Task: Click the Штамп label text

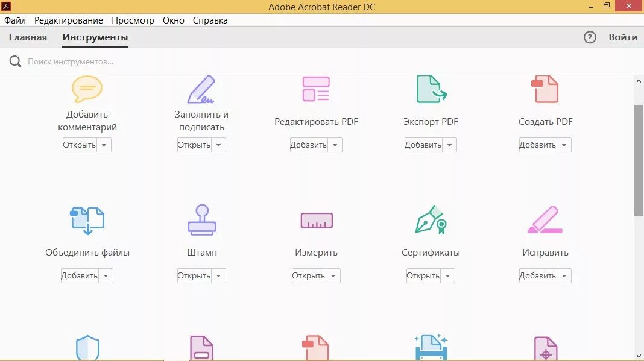Action: [201, 252]
